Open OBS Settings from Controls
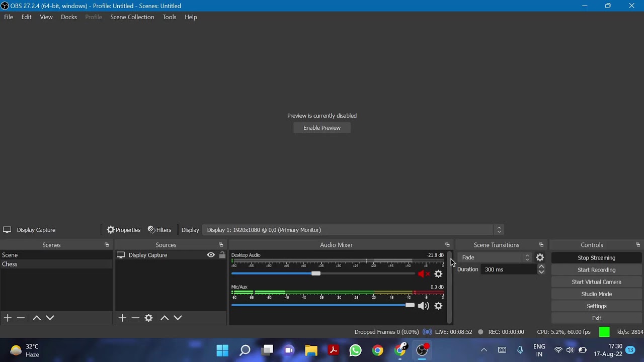Viewport: 644px width, 362px height. pyautogui.click(x=597, y=306)
